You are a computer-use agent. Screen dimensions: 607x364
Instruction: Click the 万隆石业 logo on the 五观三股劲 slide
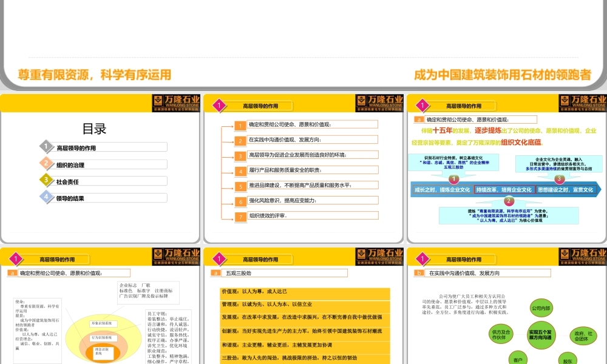[379, 257]
